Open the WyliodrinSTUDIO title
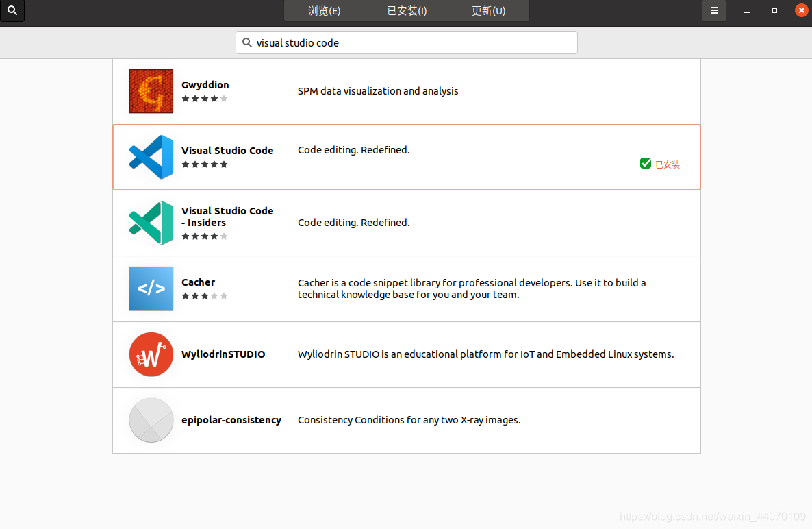 223,354
